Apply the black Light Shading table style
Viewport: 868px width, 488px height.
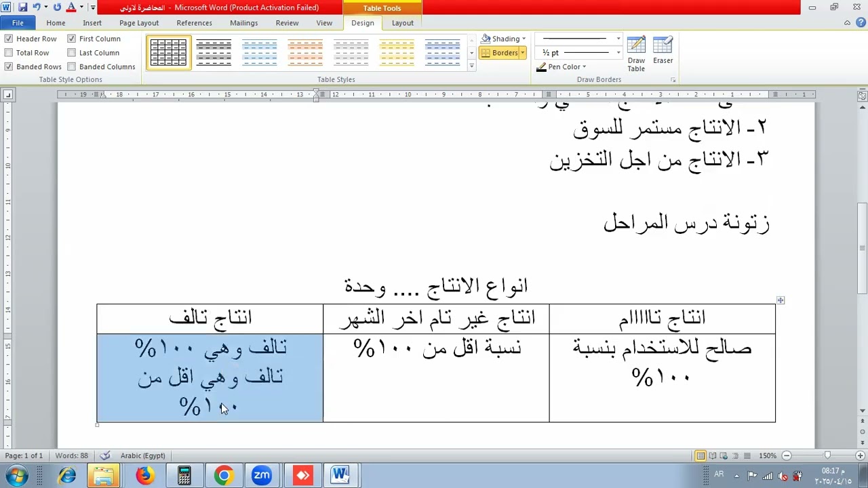pos(214,52)
